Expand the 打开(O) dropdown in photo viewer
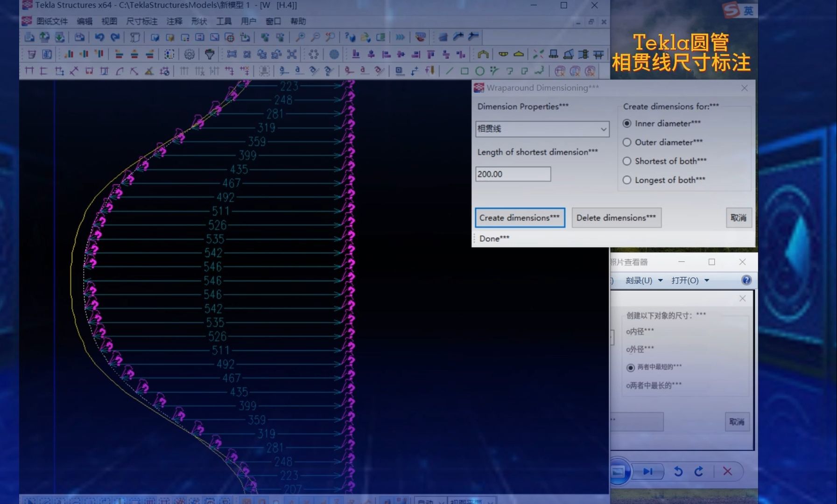This screenshot has width=837, height=504. coord(707,280)
